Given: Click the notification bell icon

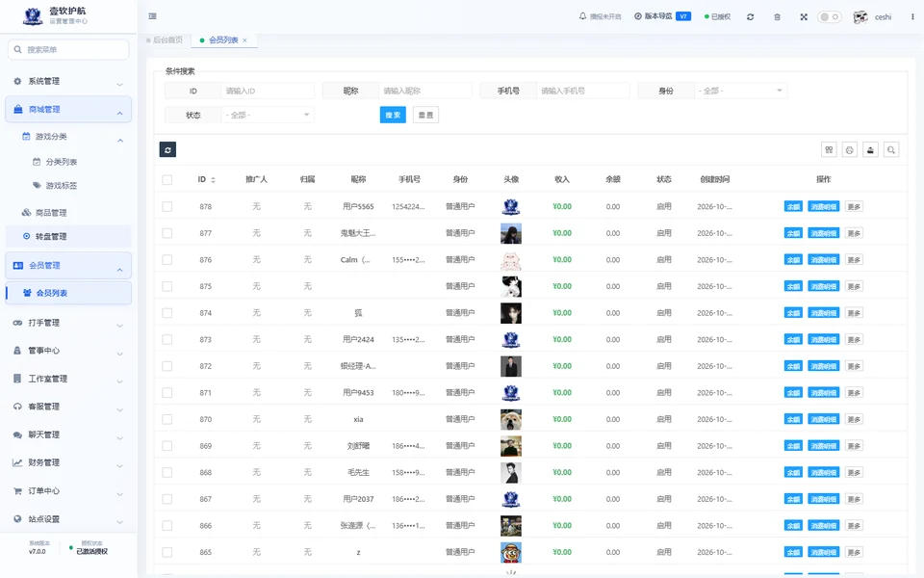Looking at the screenshot, I should pyautogui.click(x=583, y=16).
